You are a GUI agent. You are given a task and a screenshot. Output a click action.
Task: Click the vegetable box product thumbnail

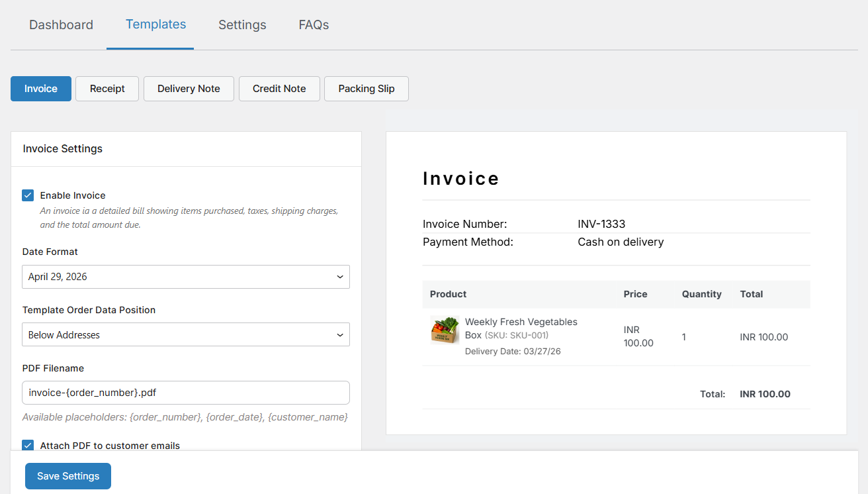[445, 330]
